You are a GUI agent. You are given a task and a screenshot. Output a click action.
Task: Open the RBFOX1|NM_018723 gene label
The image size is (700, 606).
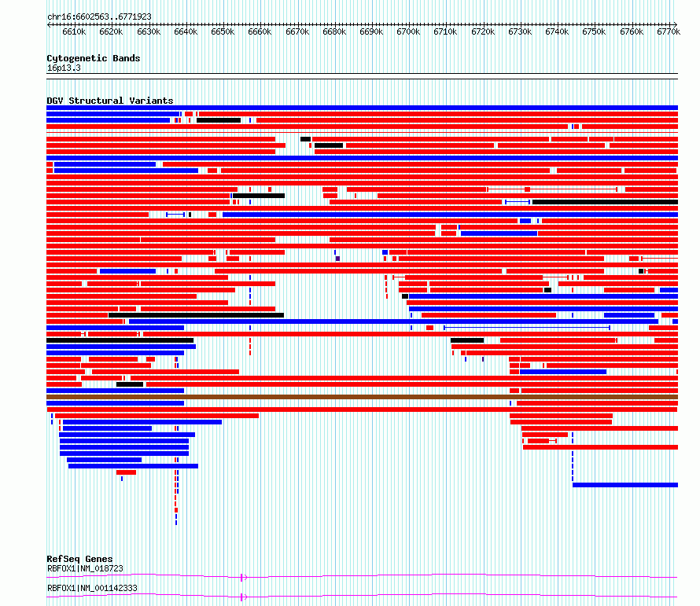85,568
